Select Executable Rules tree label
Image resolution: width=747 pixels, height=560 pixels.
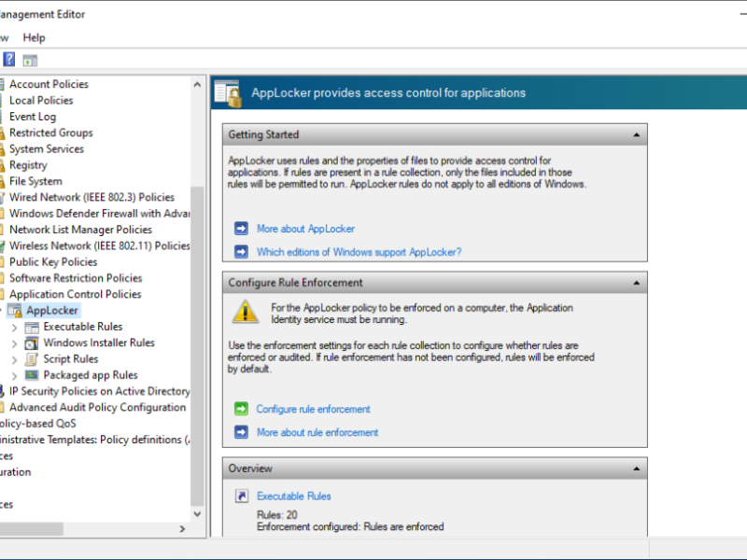point(83,327)
